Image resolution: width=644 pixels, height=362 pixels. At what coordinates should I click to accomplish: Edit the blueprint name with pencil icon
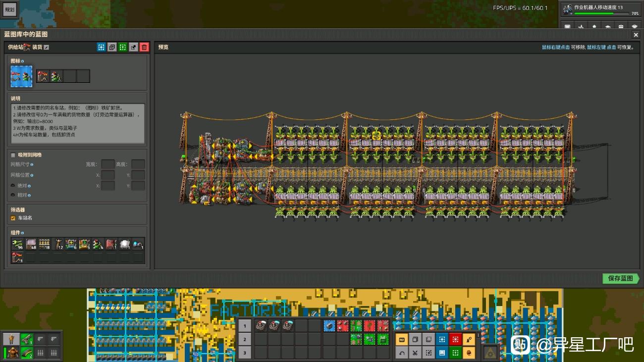click(x=47, y=48)
